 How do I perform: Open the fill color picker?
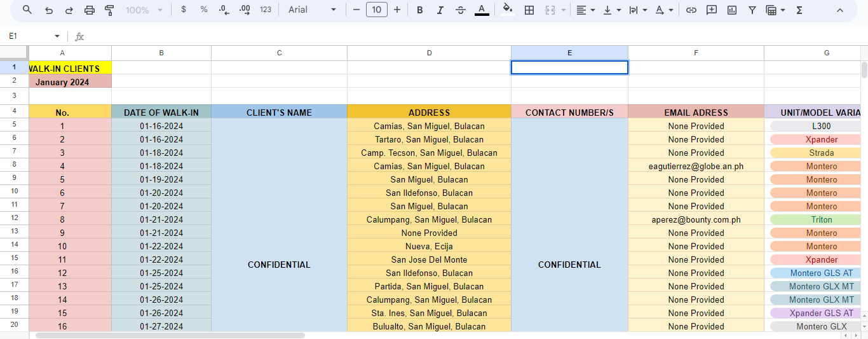[507, 10]
